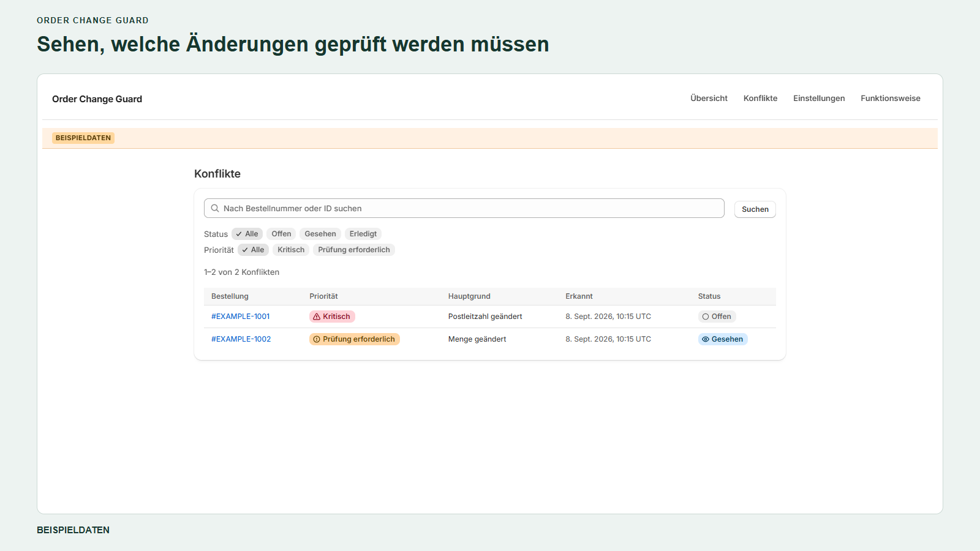Image resolution: width=980 pixels, height=551 pixels.
Task: Filter conflicts by status Erledigt
Action: 363,234
